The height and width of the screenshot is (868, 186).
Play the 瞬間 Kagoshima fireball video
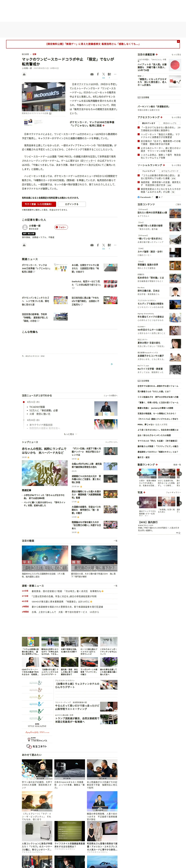(x=94, y=559)
